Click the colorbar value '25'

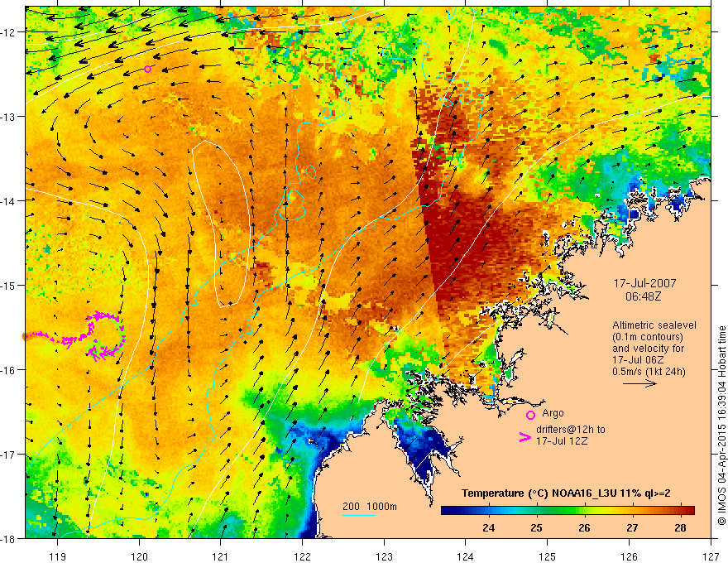tap(536, 528)
